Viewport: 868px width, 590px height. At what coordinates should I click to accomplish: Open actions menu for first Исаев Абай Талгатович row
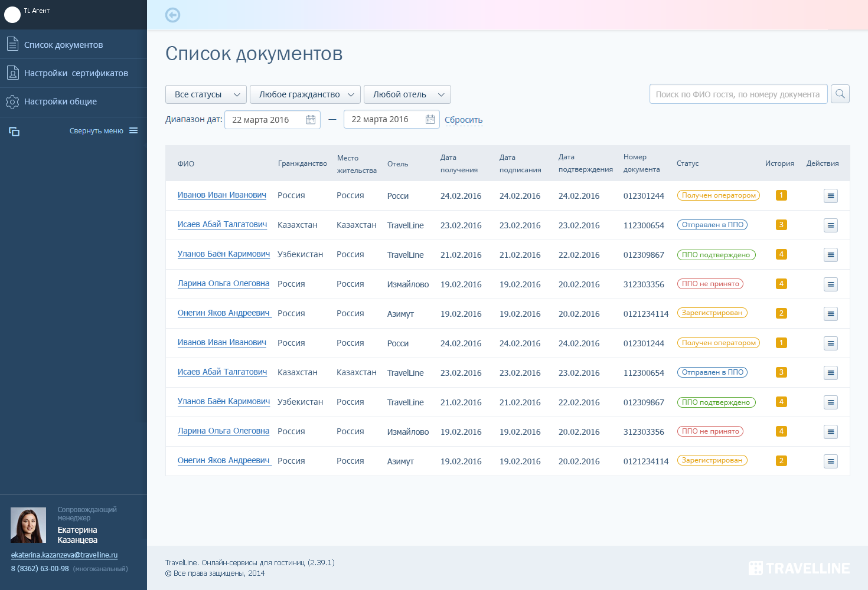830,225
